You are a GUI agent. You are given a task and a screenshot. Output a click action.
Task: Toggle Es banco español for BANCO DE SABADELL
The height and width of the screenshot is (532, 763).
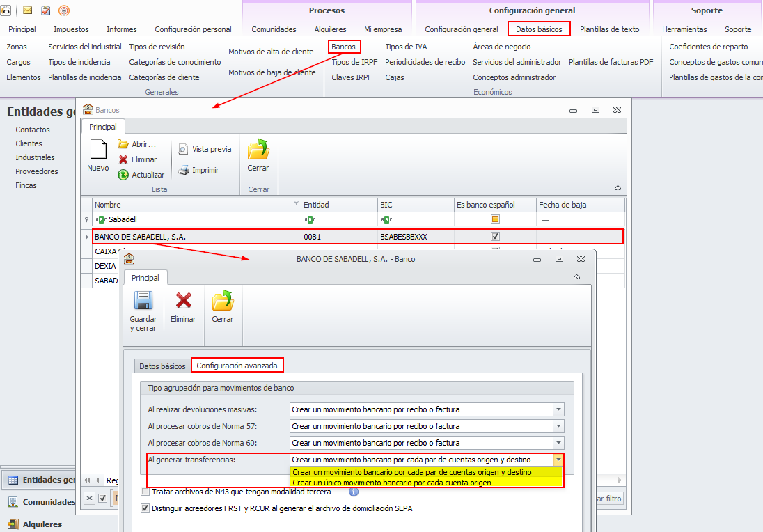(x=496, y=237)
